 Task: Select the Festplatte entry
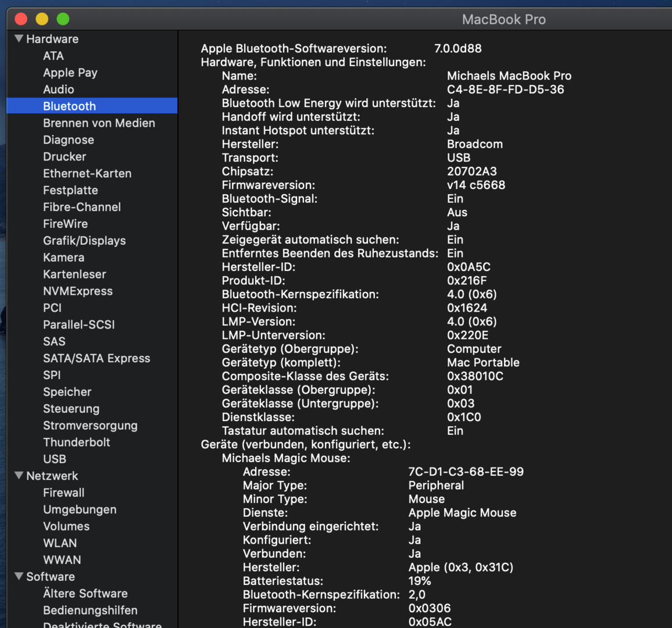click(x=70, y=190)
